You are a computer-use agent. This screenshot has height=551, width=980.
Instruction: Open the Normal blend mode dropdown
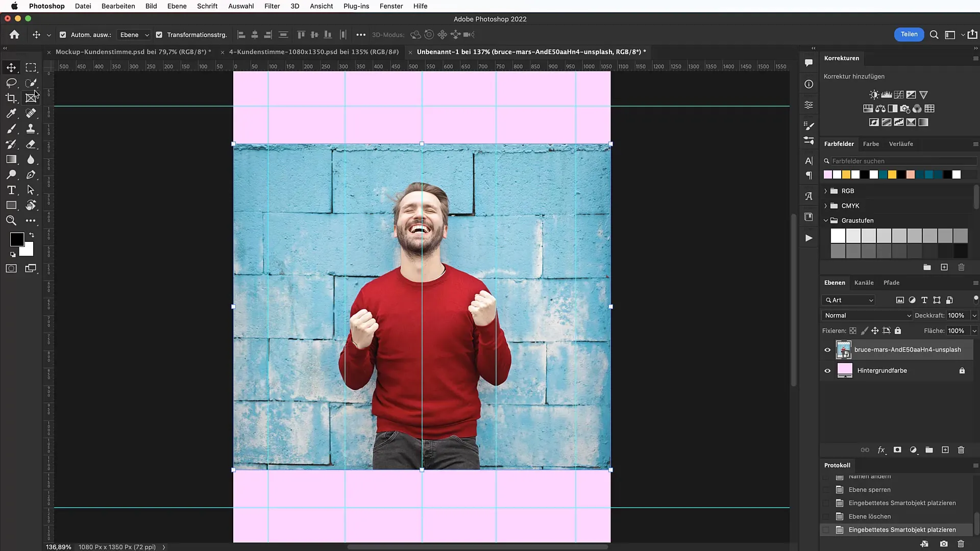click(x=867, y=316)
